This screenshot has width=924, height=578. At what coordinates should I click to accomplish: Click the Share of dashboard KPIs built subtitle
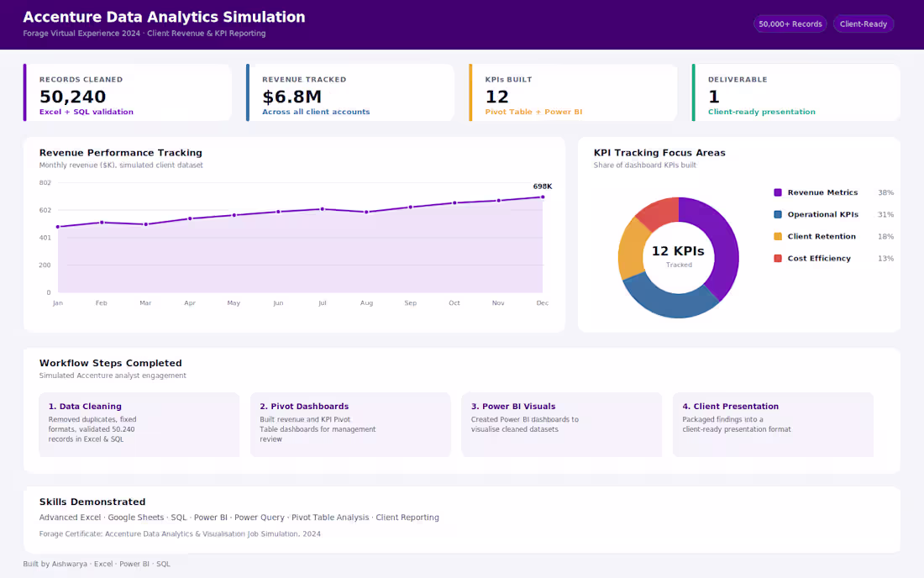(x=644, y=166)
